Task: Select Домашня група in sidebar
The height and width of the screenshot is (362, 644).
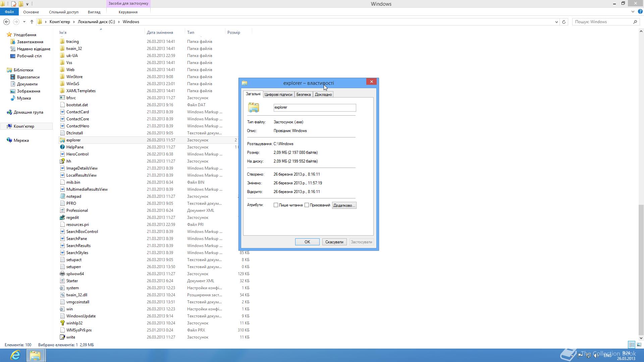Action: click(28, 112)
